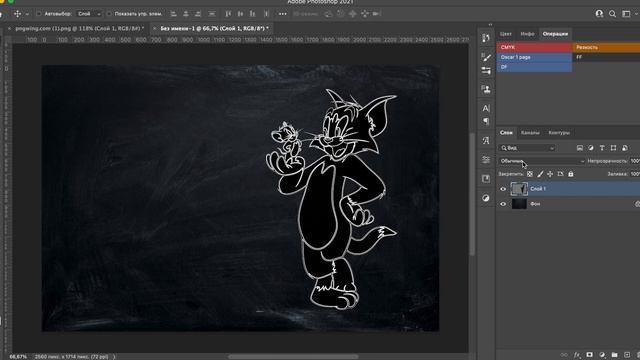Select the Операции panel tab
Image resolution: width=640 pixels, height=360 pixels.
pos(555,34)
